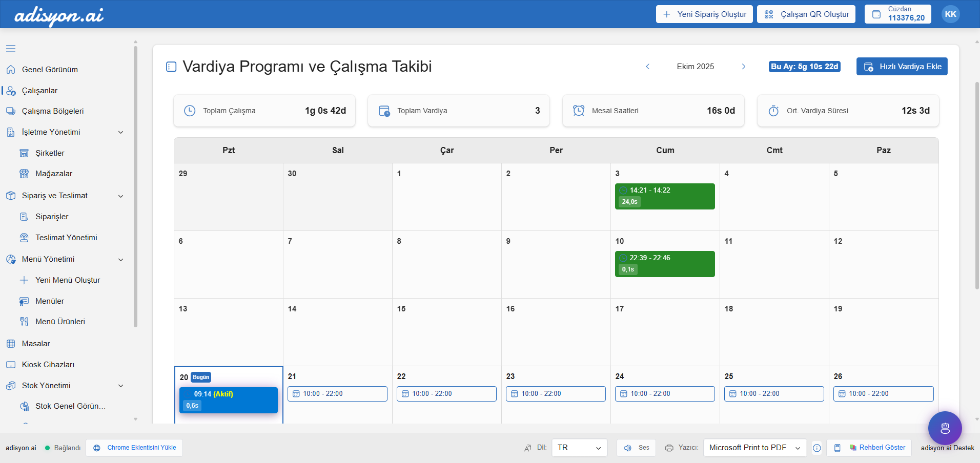Open the Microsoft Print to PDF dropdown
Image resolution: width=980 pixels, height=463 pixels.
click(x=754, y=448)
